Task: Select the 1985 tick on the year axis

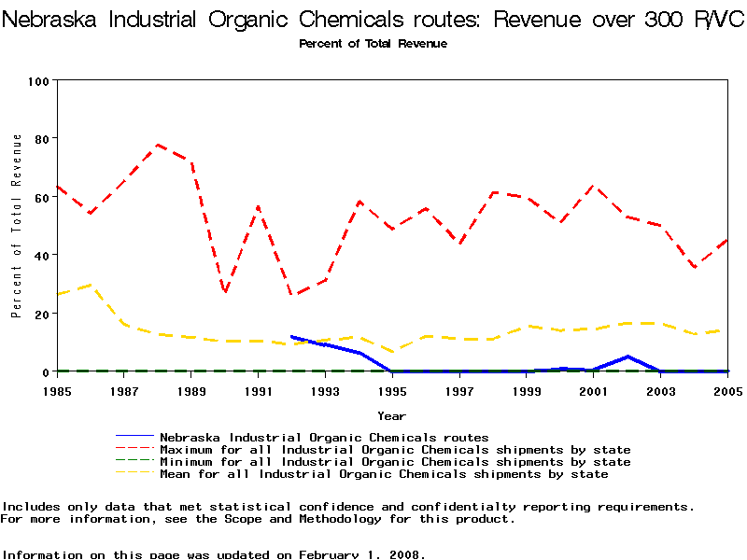Action: pyautogui.click(x=57, y=390)
